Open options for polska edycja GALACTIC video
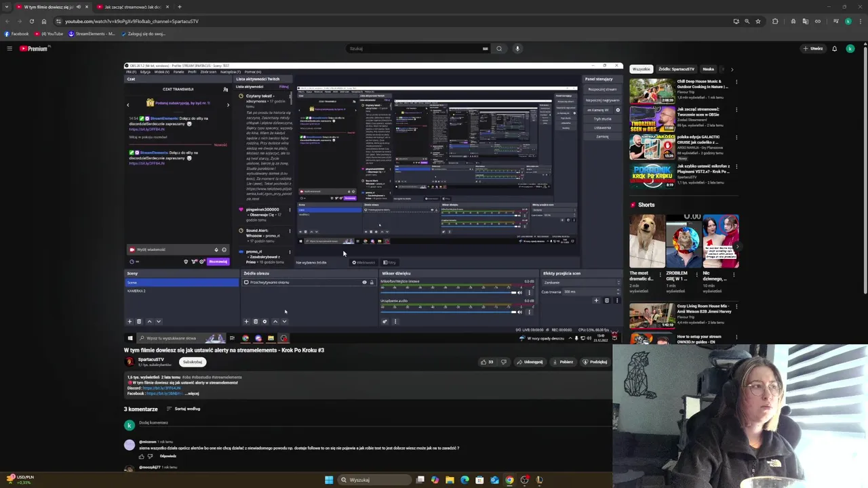The image size is (868, 488). point(736,138)
